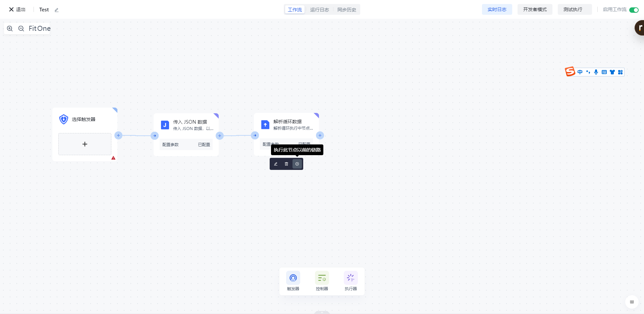Click plus box to choose a trigger
The image size is (644, 314).
tap(85, 144)
